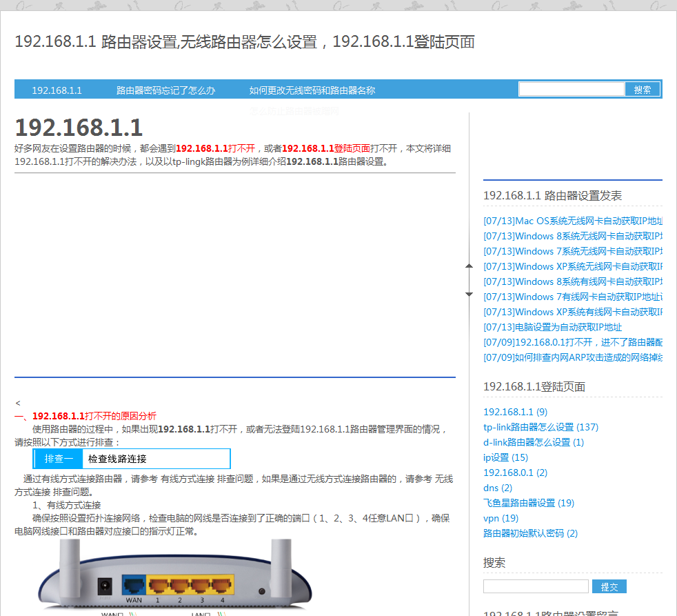Viewport: 677px width, 616px height.
Task: Click sidebar heading 192.168.1.1登陆页面
Action: point(534,386)
